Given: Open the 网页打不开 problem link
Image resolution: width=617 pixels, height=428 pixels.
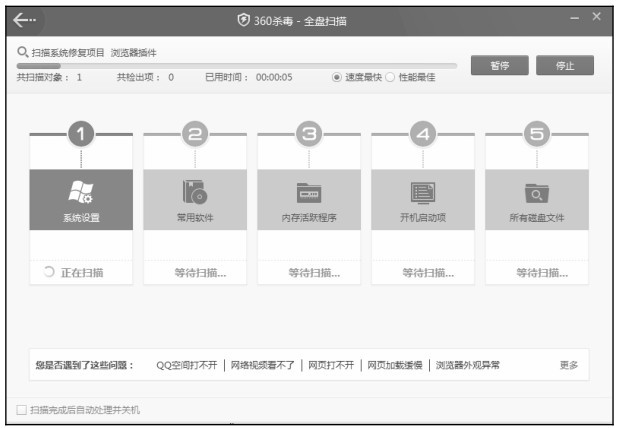Looking at the screenshot, I should (x=331, y=365).
